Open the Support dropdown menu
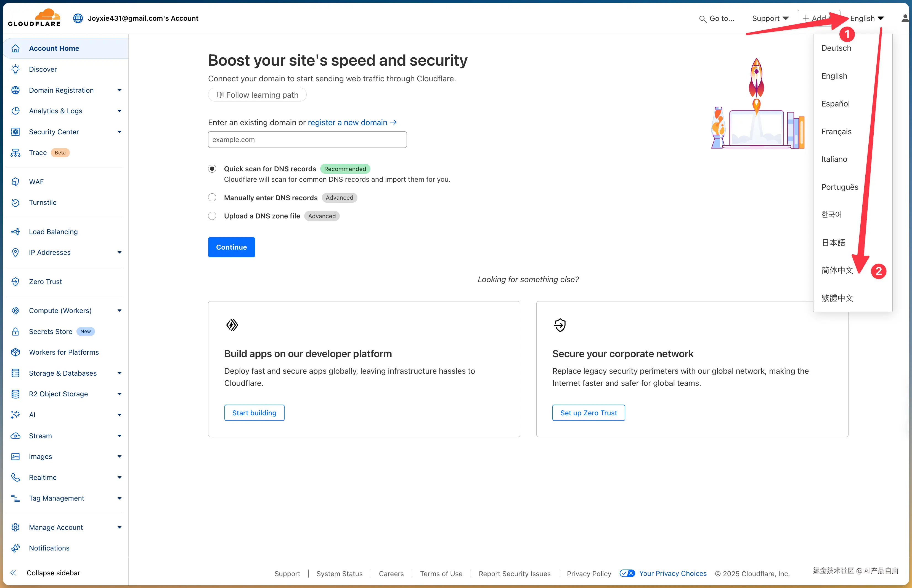The width and height of the screenshot is (912, 588). (x=770, y=18)
